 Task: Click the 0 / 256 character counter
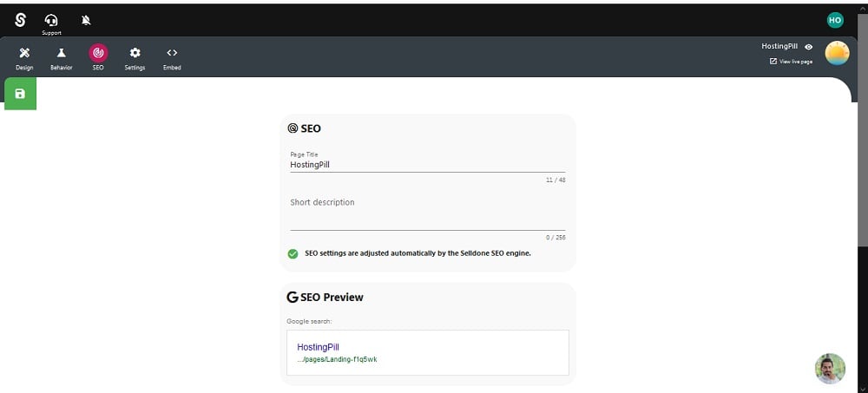click(556, 238)
